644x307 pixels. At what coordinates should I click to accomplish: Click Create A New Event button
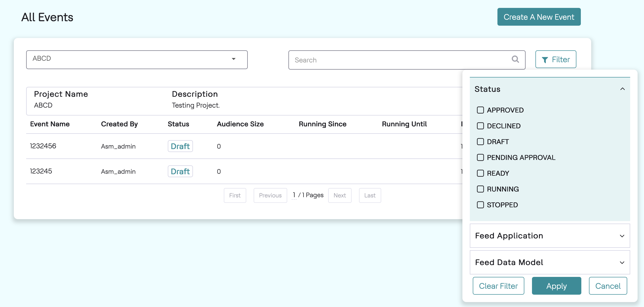tap(539, 17)
